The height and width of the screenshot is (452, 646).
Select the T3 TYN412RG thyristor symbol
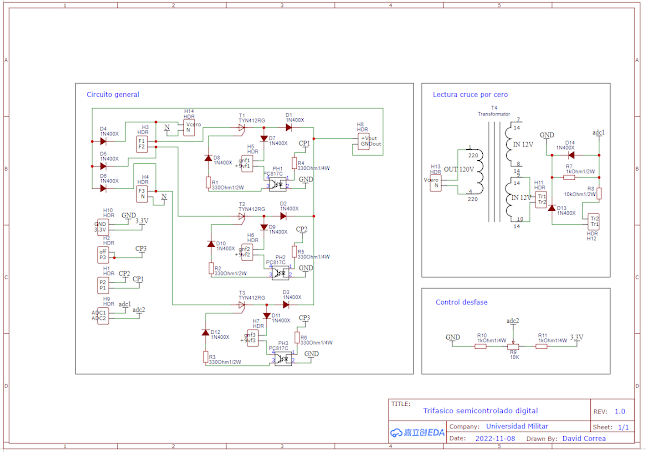tap(242, 305)
